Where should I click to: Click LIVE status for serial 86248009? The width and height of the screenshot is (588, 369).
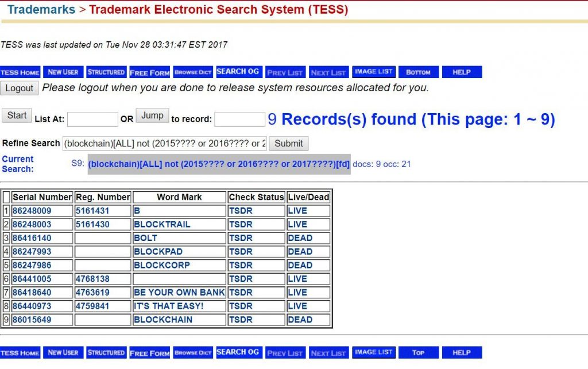[x=297, y=211]
